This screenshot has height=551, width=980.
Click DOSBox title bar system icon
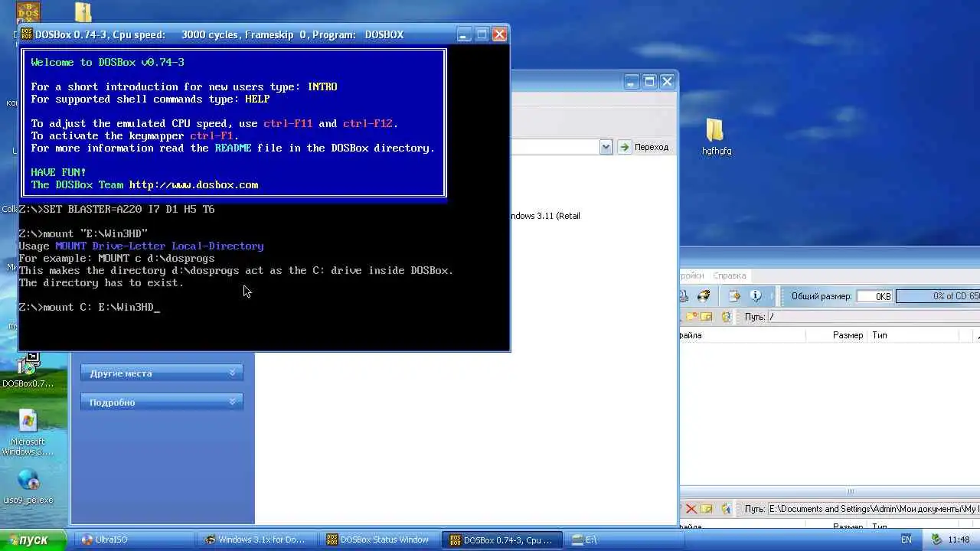[28, 34]
